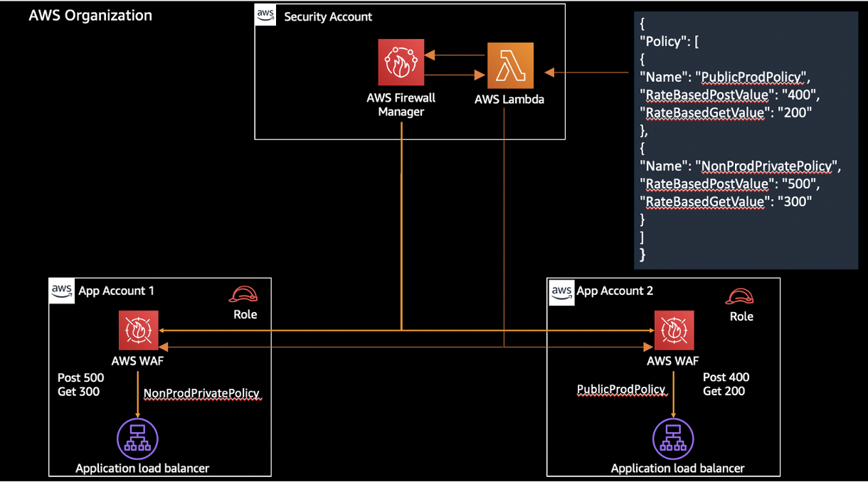Click the AWS logo of Security Account
868x482 pixels.
(x=266, y=15)
